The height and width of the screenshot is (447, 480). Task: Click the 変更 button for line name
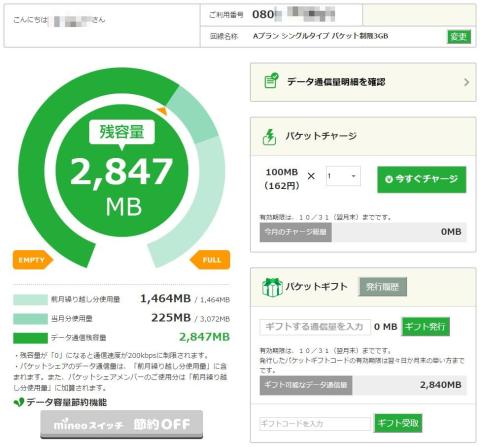(459, 37)
